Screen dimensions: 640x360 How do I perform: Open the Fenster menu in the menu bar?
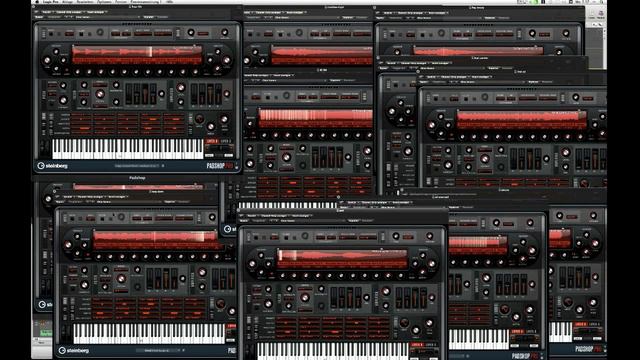121,2
